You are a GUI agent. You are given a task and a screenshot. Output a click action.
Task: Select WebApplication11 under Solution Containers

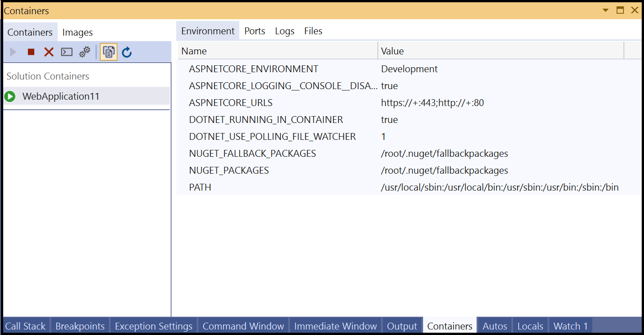(61, 96)
